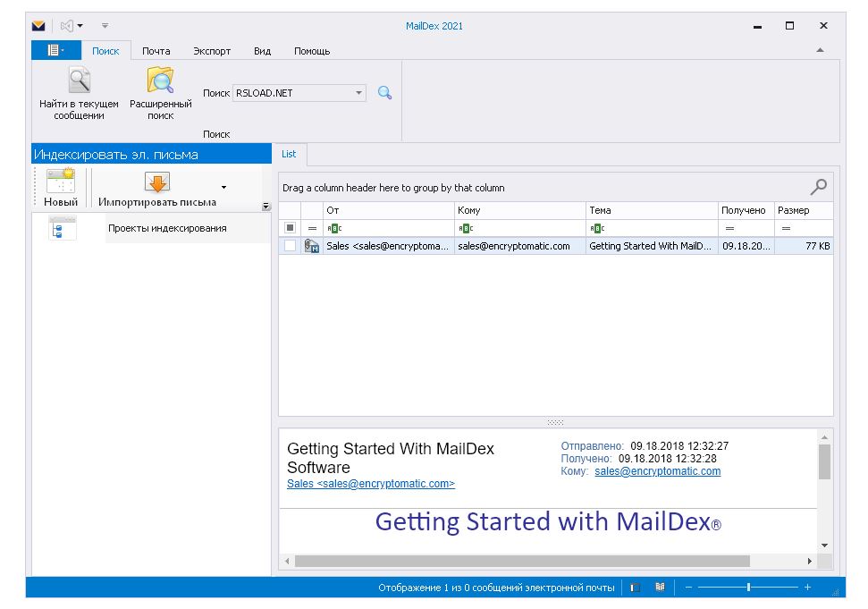The height and width of the screenshot is (609, 868).
Task: Click the preview horizontal scroll left arrow
Action: point(287,561)
